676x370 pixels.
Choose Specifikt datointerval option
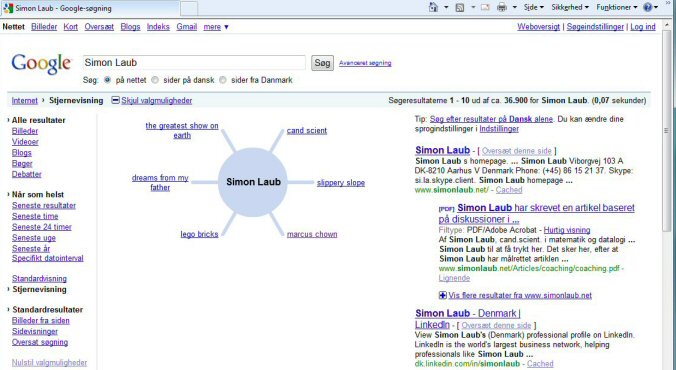tap(48, 258)
